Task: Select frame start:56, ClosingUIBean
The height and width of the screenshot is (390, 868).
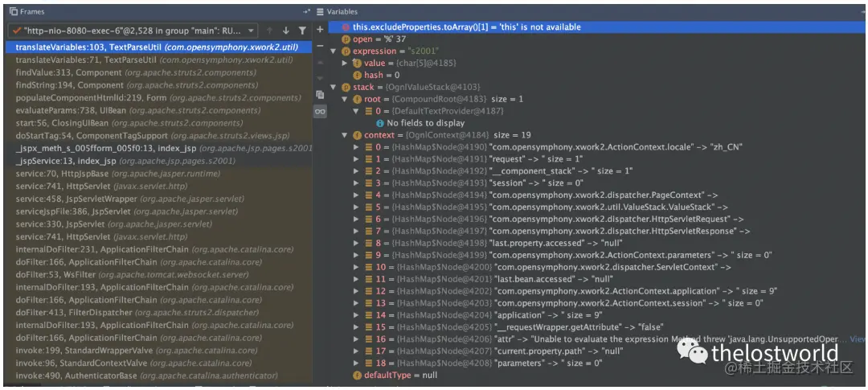Action: point(159,123)
